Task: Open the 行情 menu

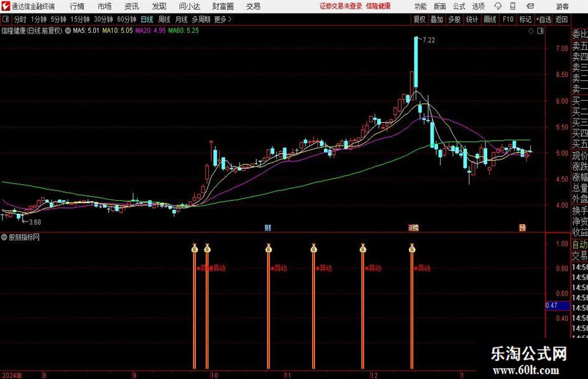Action: (x=77, y=6)
